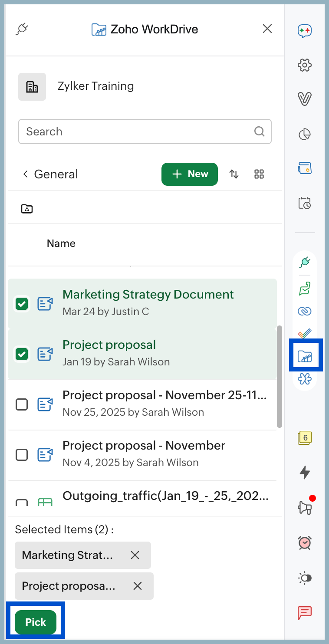Open the pie chart analytics icon
This screenshot has width=329, height=644.
[305, 134]
